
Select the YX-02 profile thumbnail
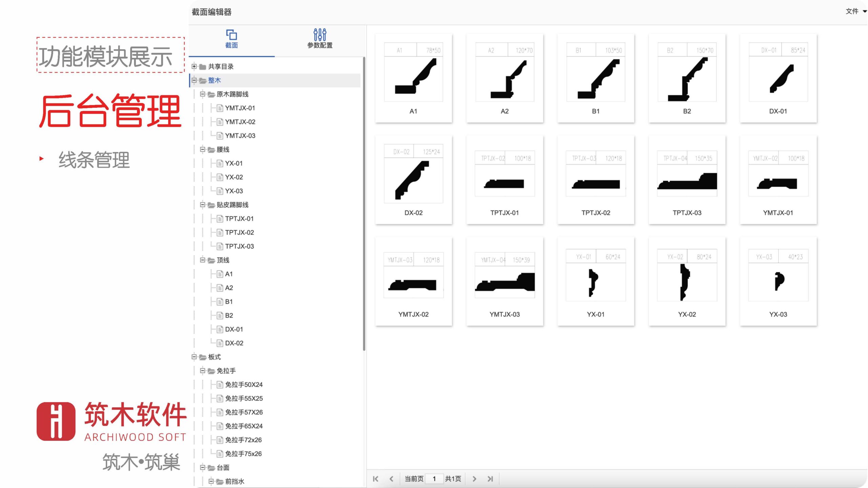click(687, 282)
